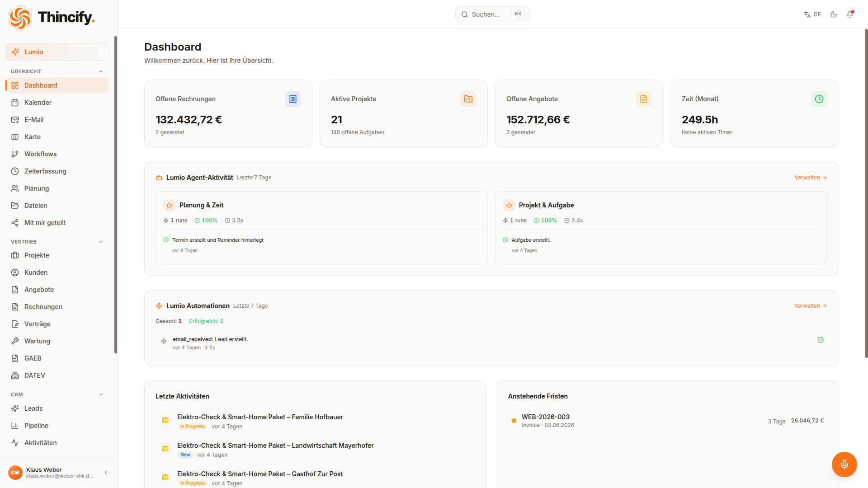868x488 pixels.
Task: Collapse the VERTRIEB sidebar section
Action: [101, 242]
